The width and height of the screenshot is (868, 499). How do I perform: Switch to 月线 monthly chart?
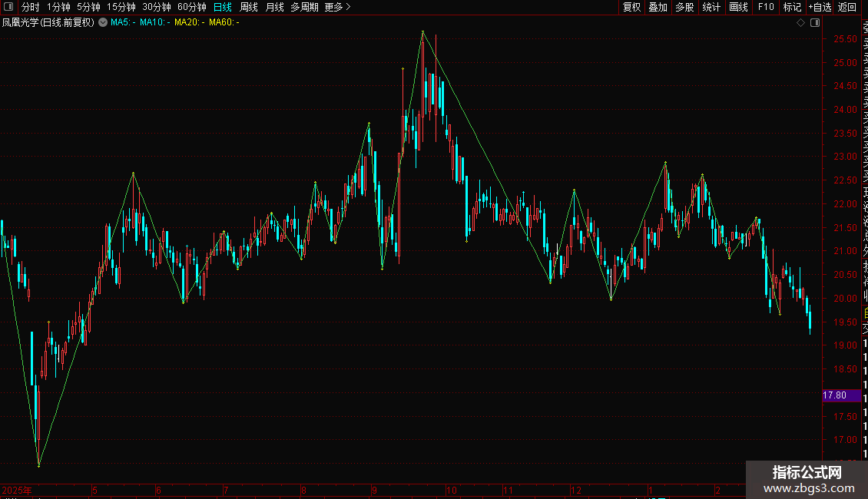coord(274,7)
